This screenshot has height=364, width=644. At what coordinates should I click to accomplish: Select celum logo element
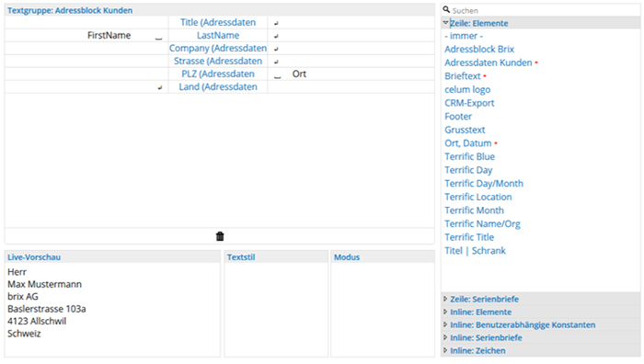point(467,89)
